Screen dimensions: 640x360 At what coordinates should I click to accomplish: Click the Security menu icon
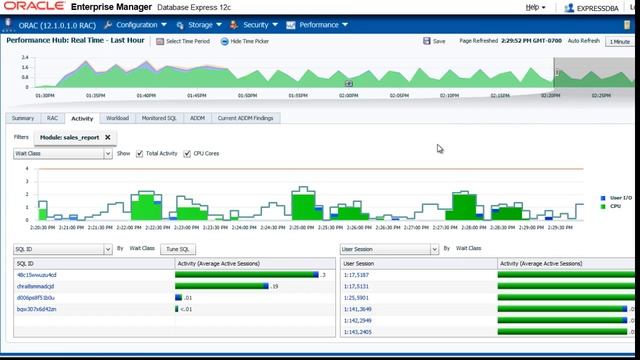tap(234, 25)
